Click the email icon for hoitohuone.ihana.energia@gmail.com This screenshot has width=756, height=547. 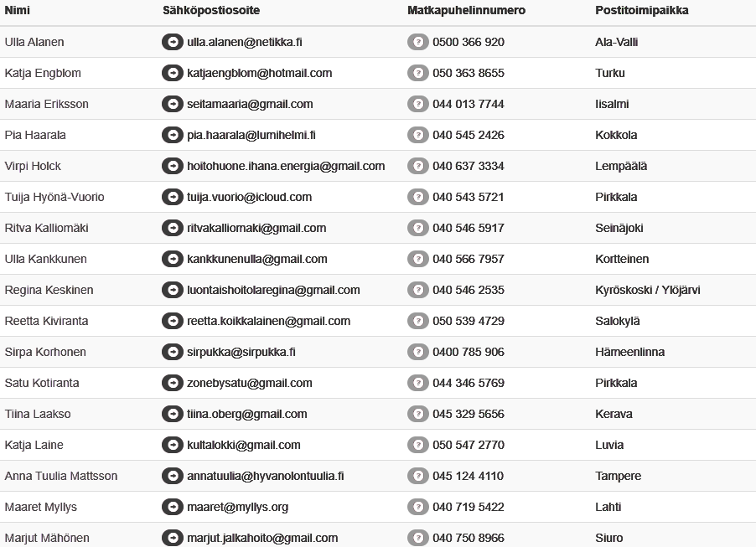173,166
